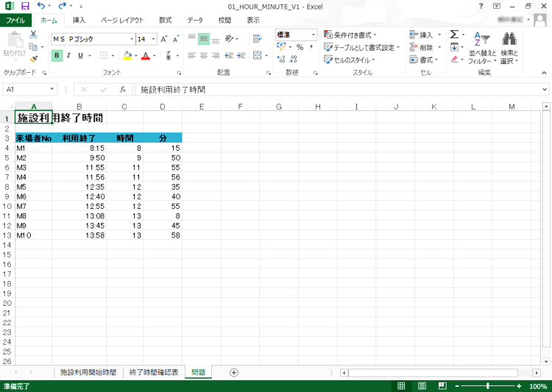Switch to the 挿入 ribbon tab

pos(79,20)
